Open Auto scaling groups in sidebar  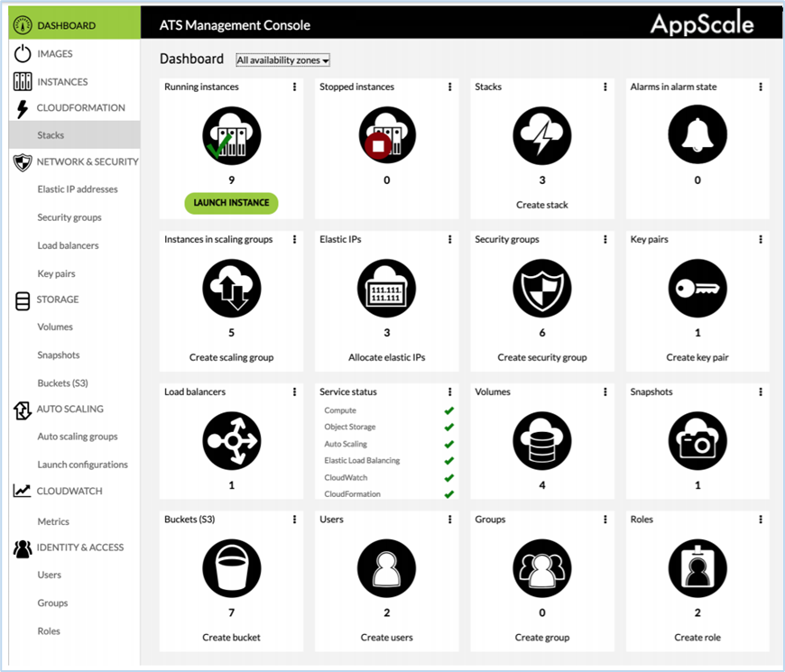click(x=78, y=437)
